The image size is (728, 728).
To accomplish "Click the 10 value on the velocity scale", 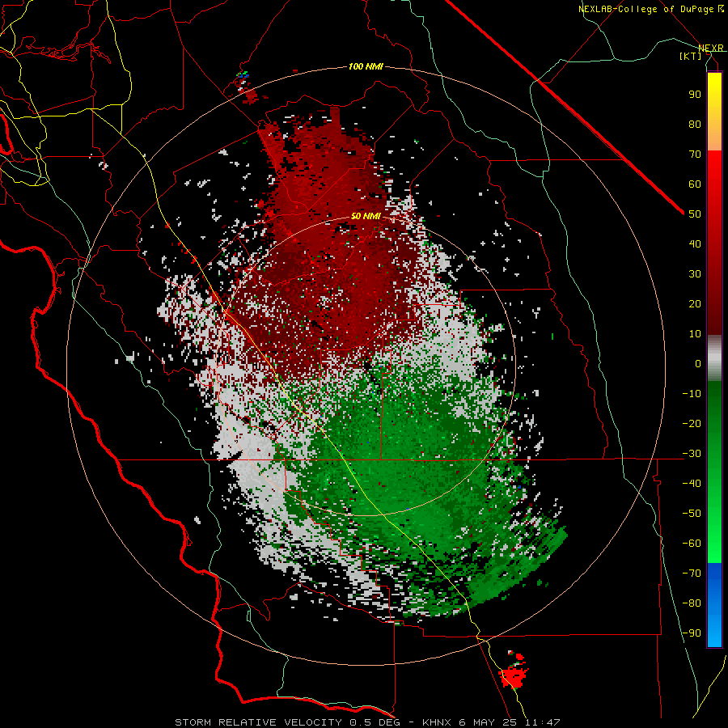I will click(695, 334).
